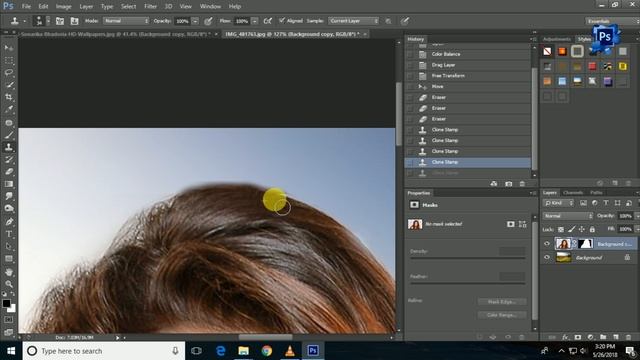Open Chrome from the taskbar
This screenshot has height=360, width=640.
(267, 351)
